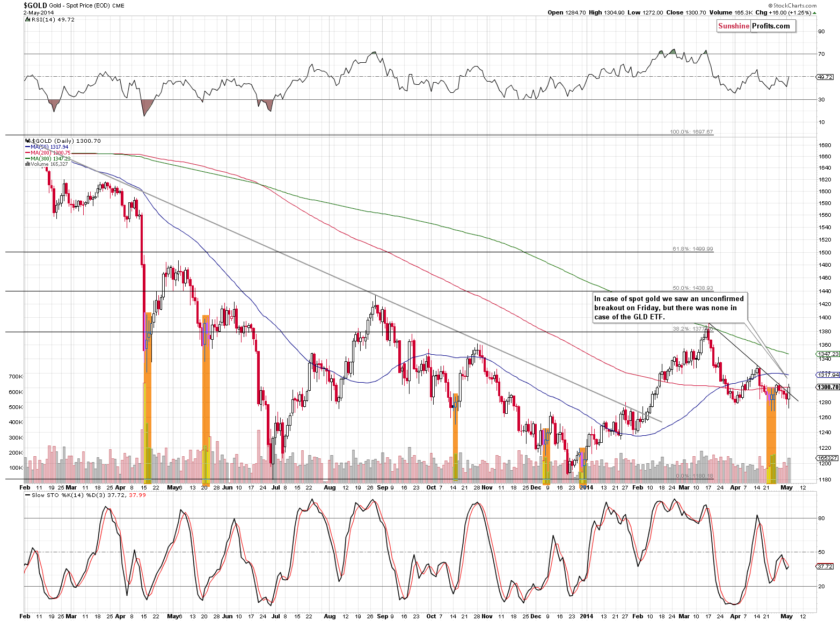The height and width of the screenshot is (621, 840).
Task: Click the MA(200) 1300.75 legend text
Action: coord(50,153)
